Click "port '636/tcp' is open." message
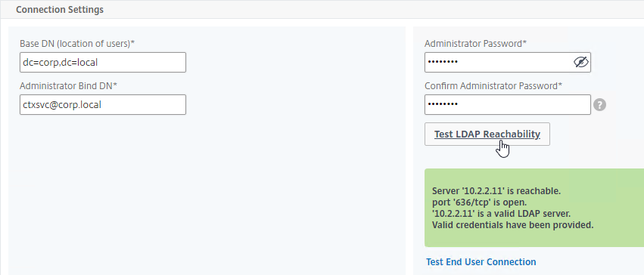The width and height of the screenshot is (644, 275). (479, 202)
